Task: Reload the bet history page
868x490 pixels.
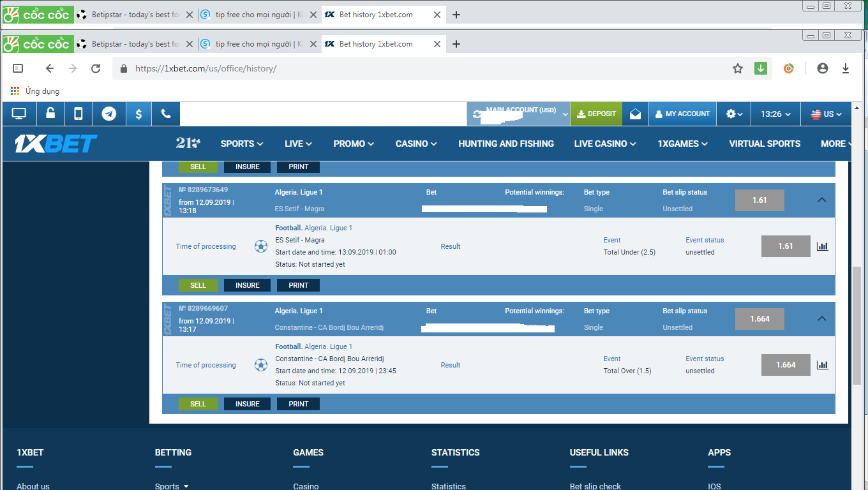Action: click(96, 68)
